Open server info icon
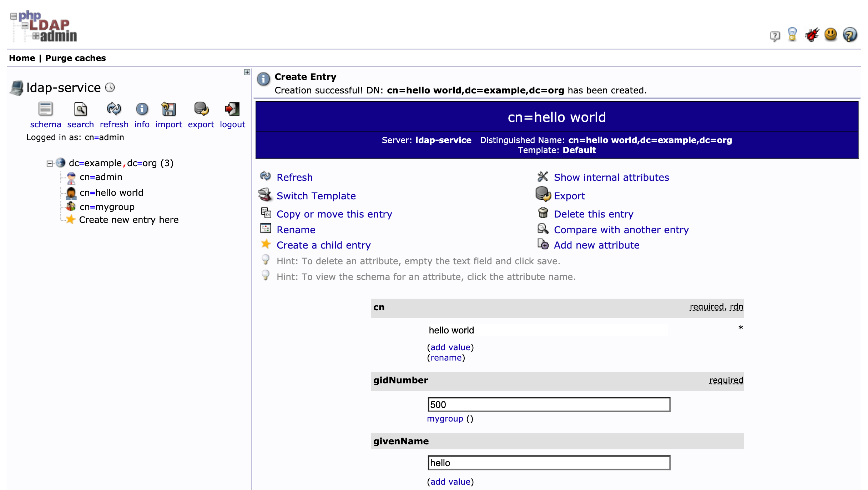Image resolution: width=868 pixels, height=490 pixels. (142, 109)
